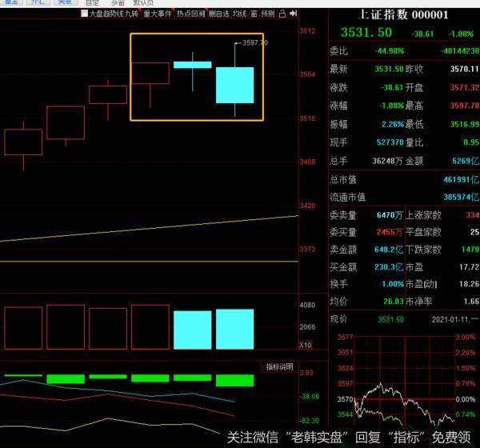
Task: Click the 开盘 value 3571.32
Action: 464,87
